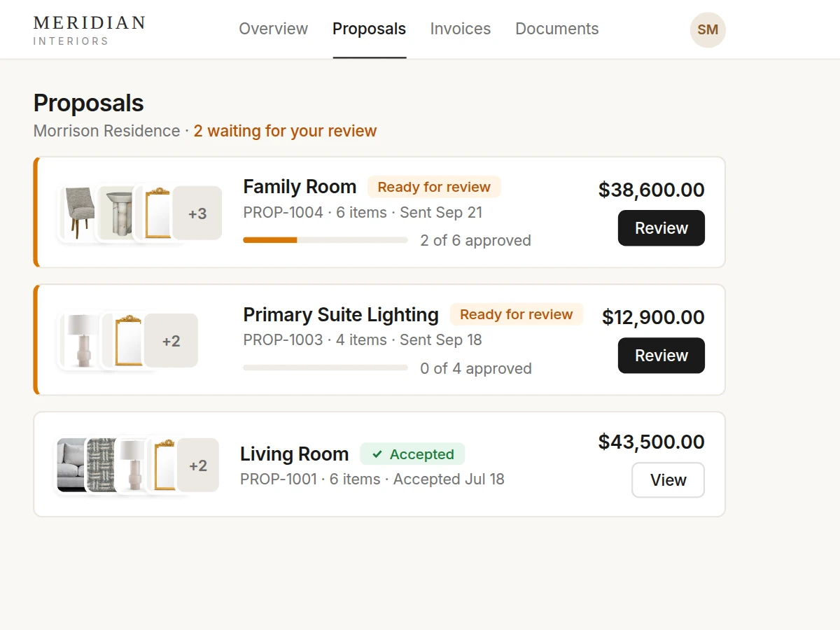The height and width of the screenshot is (630, 840).
Task: Click the text 2 of 6 approved
Action: (x=475, y=241)
